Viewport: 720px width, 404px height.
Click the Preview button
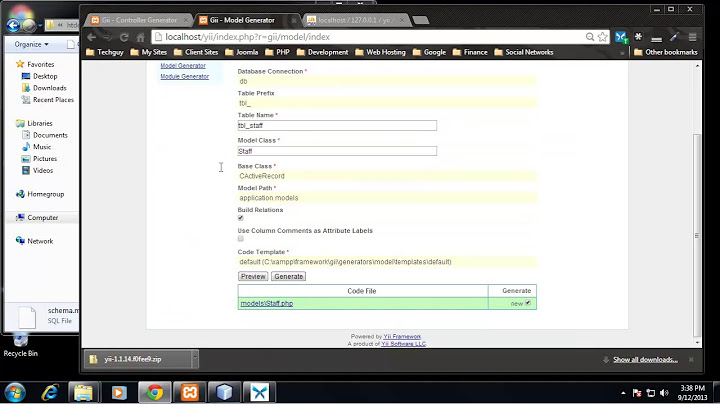[x=253, y=276]
